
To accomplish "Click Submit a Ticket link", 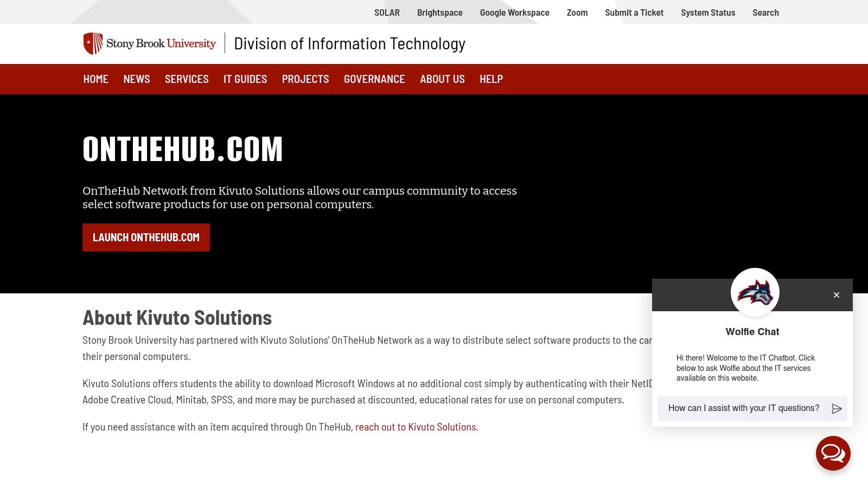I will tap(634, 12).
